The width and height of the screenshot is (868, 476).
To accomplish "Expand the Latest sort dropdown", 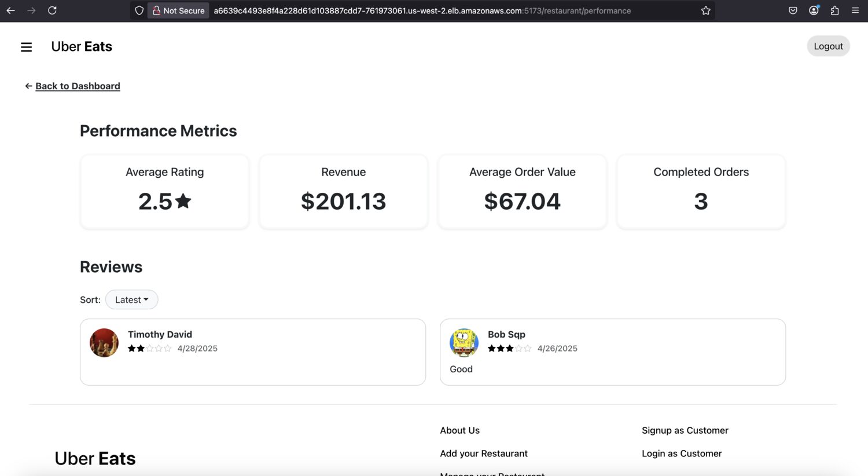I will 131,299.
